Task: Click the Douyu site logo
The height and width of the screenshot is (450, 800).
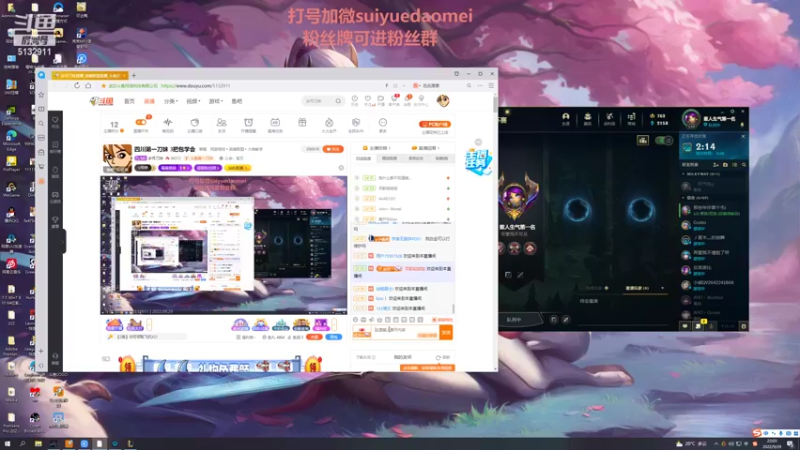Action: pos(101,102)
